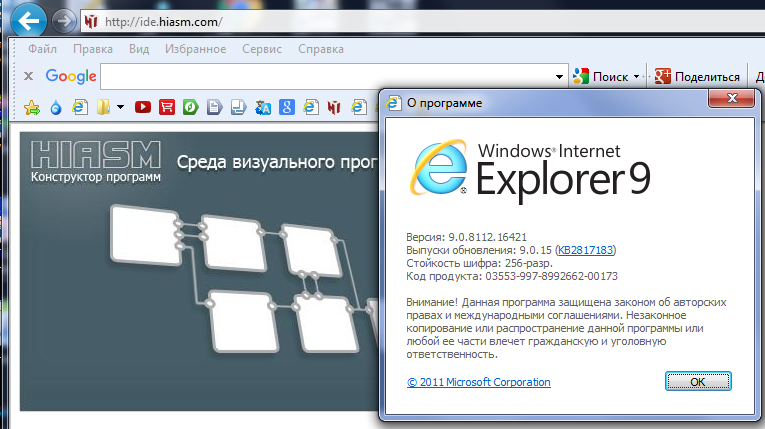765x429 pixels.
Task: Close the Google toolbar with the X
Action: 28,76
